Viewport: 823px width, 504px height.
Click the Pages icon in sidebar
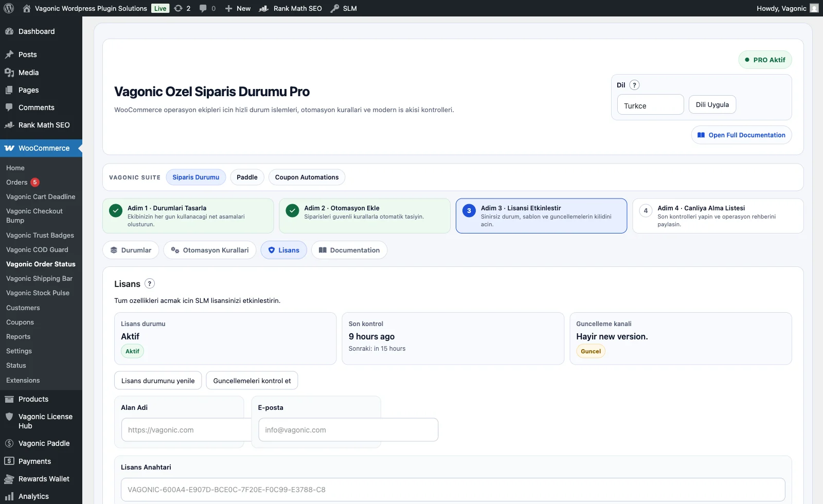[9, 90]
